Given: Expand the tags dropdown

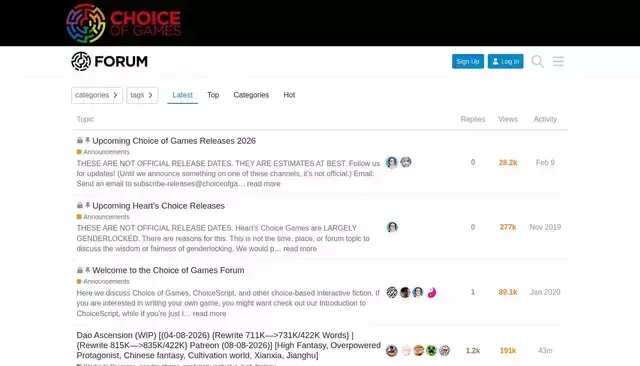Looking at the screenshot, I should point(142,95).
